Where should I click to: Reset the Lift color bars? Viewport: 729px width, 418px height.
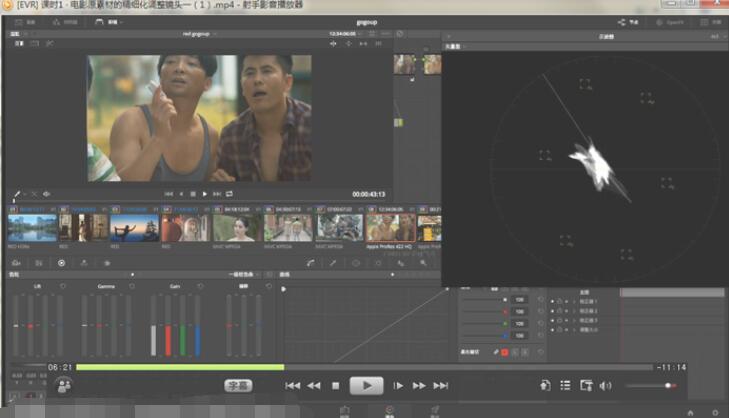coord(63,286)
